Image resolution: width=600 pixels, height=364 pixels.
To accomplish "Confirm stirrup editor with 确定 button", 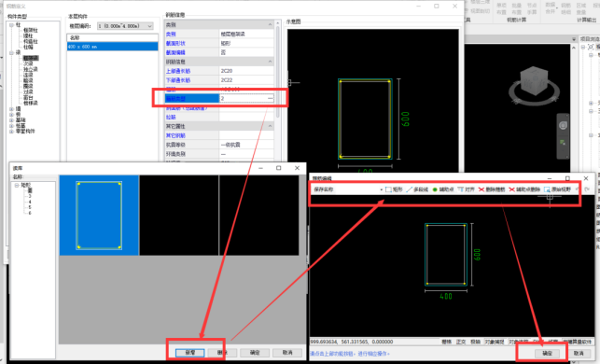I will [x=548, y=353].
